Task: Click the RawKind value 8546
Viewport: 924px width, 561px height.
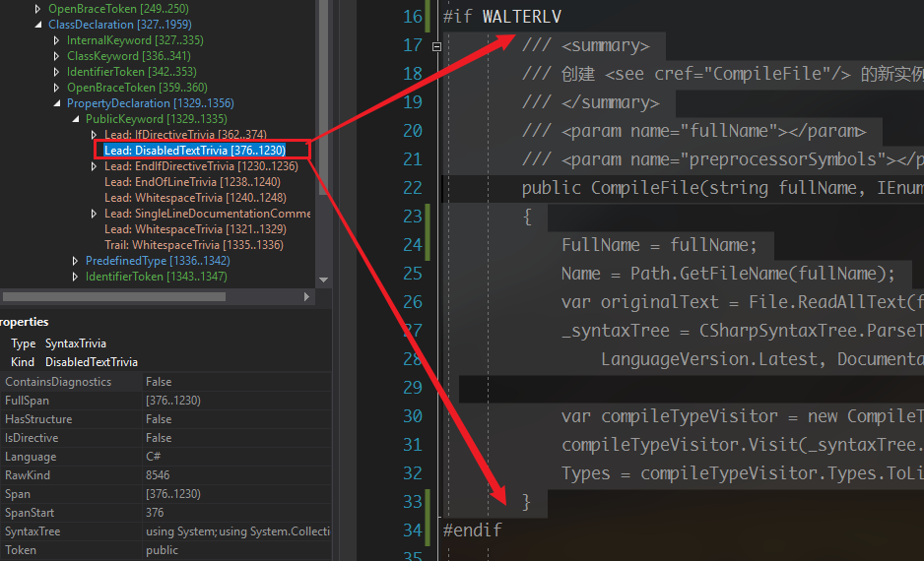Action: point(158,475)
